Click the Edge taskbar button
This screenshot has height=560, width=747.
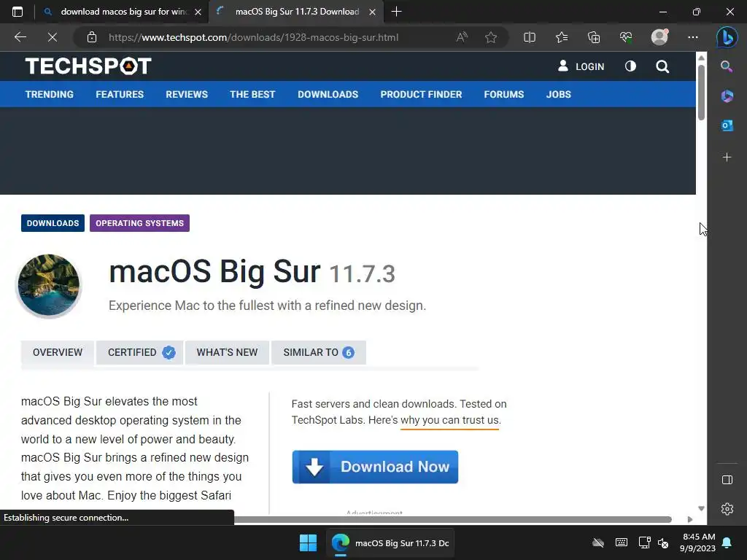tap(390, 542)
